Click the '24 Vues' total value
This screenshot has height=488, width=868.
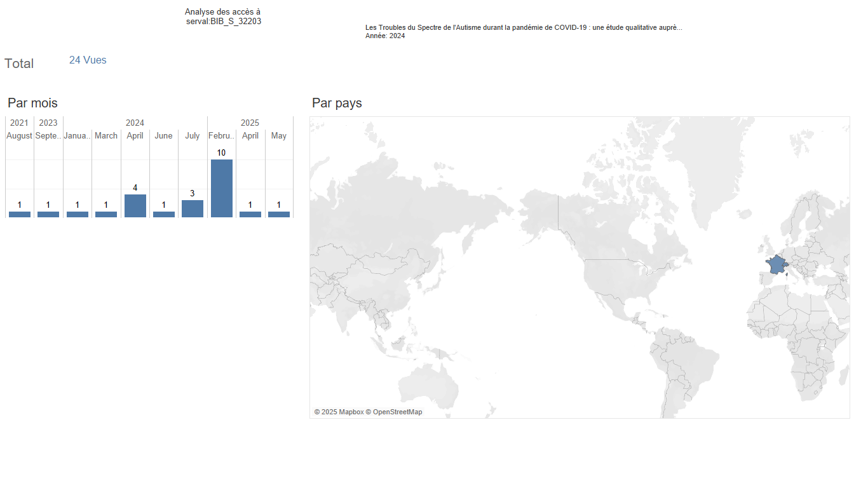coord(88,60)
